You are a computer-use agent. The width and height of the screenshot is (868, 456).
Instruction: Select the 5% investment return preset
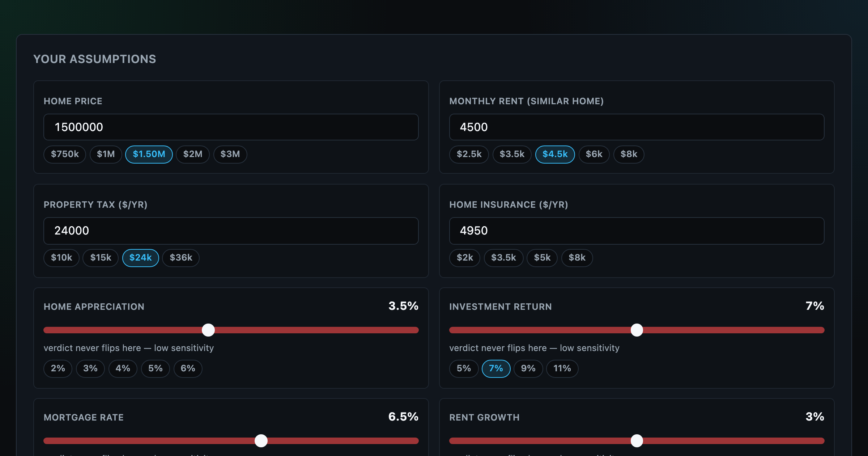(464, 368)
